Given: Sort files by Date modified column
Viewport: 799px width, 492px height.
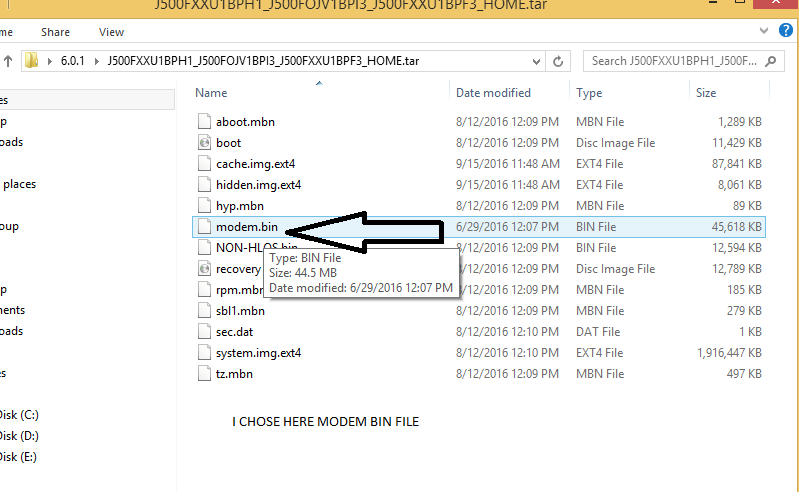Looking at the screenshot, I should click(493, 93).
